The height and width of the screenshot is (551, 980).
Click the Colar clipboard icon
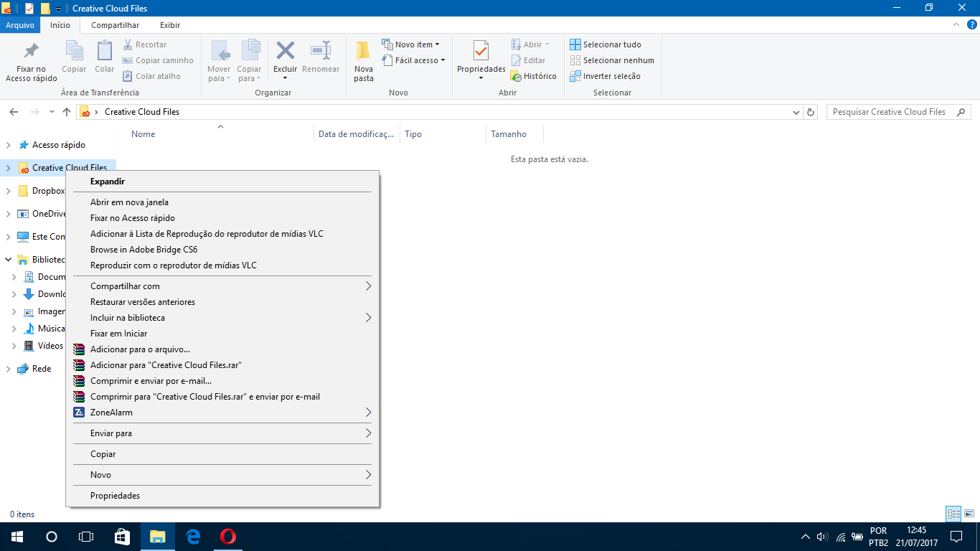pos(105,50)
